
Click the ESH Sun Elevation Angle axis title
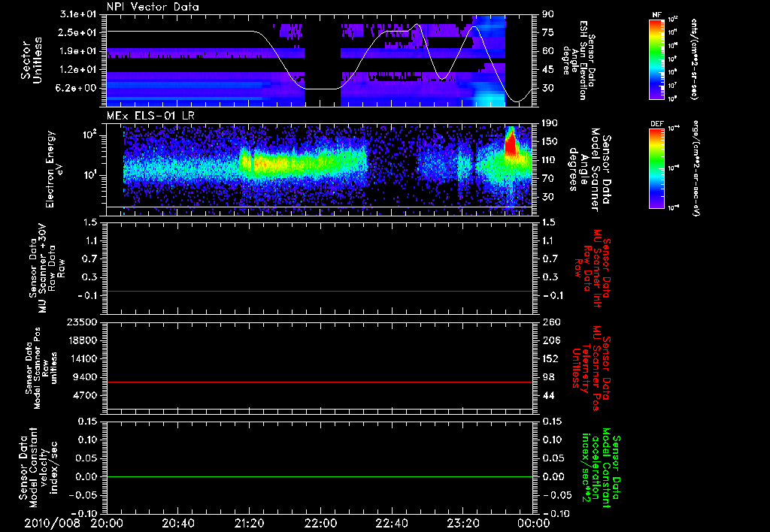pyautogui.click(x=580, y=59)
